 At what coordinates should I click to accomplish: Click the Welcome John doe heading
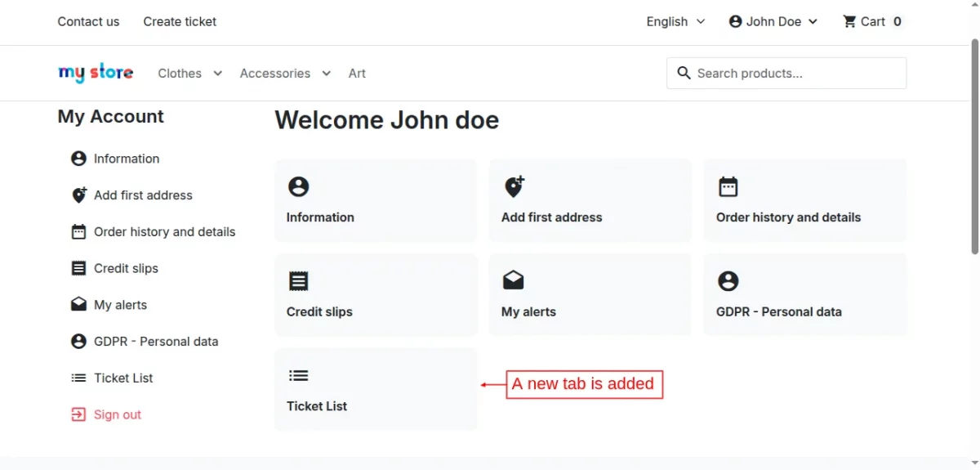pyautogui.click(x=386, y=120)
